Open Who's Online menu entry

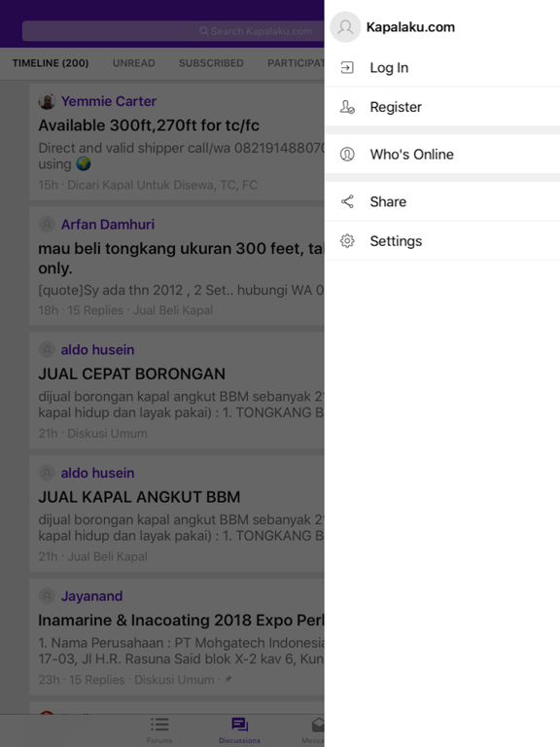click(442, 155)
